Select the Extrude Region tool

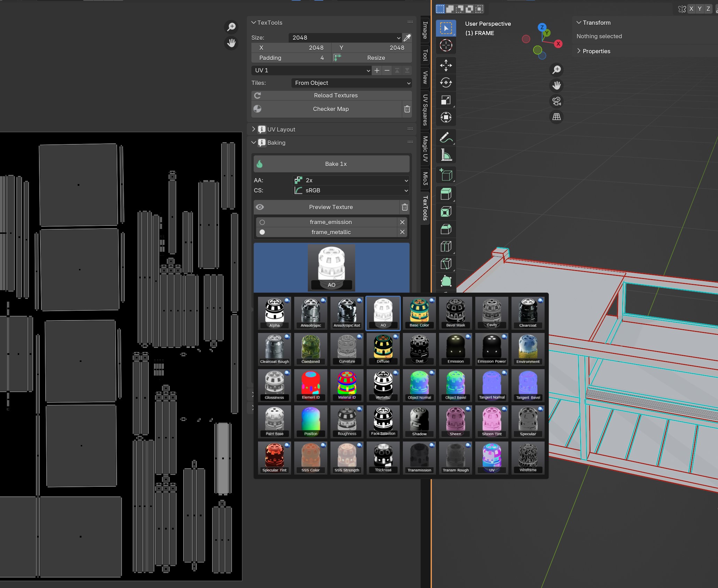(446, 194)
